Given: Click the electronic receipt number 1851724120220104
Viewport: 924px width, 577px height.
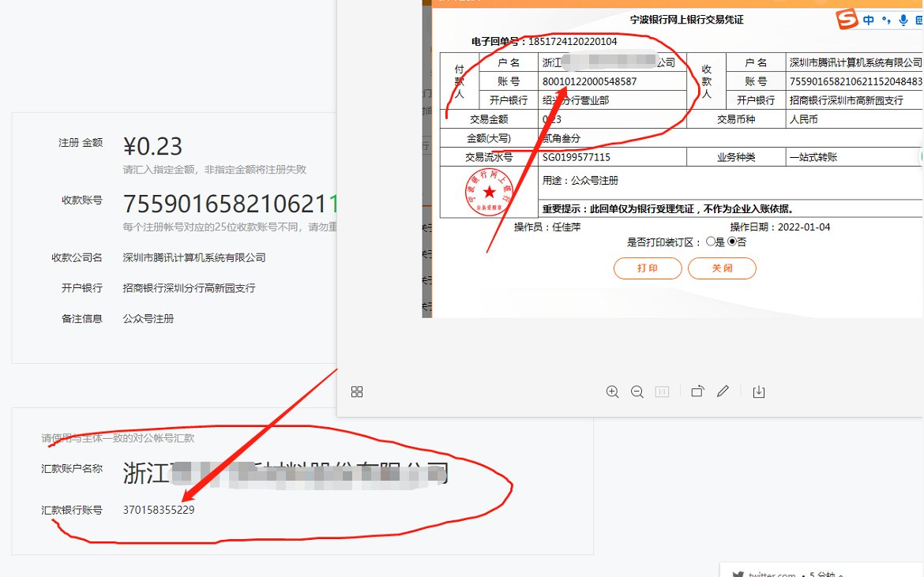Looking at the screenshot, I should click(573, 41).
